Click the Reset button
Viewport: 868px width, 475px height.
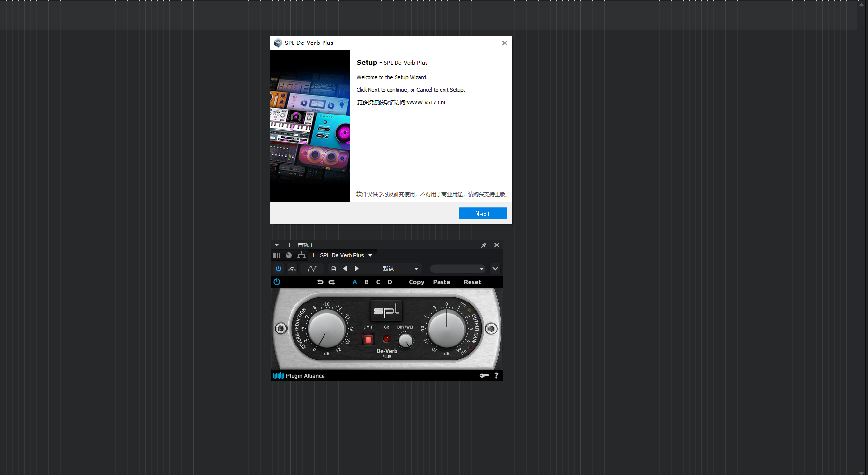coord(472,282)
